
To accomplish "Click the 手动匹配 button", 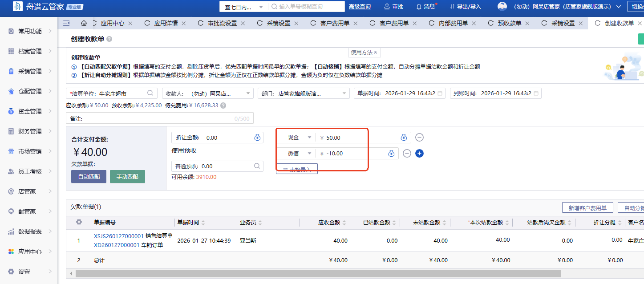I will tap(127, 176).
